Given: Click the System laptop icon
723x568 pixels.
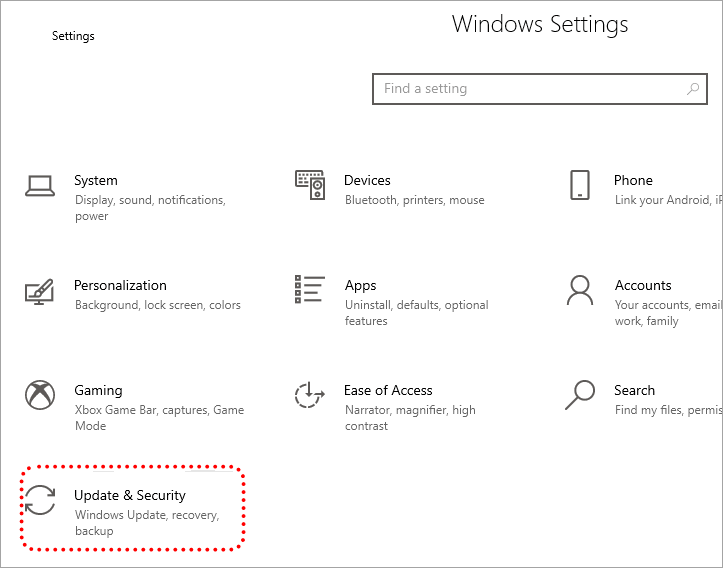Looking at the screenshot, I should (x=40, y=185).
